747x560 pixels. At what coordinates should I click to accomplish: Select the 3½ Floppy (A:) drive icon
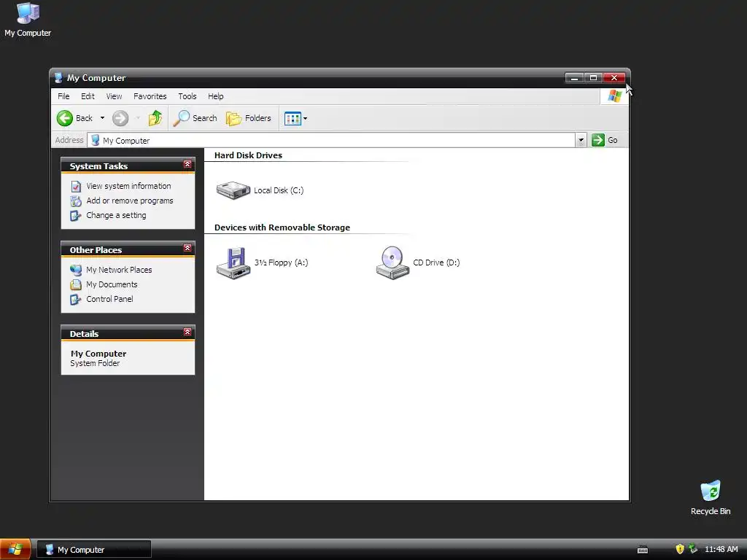click(x=233, y=262)
